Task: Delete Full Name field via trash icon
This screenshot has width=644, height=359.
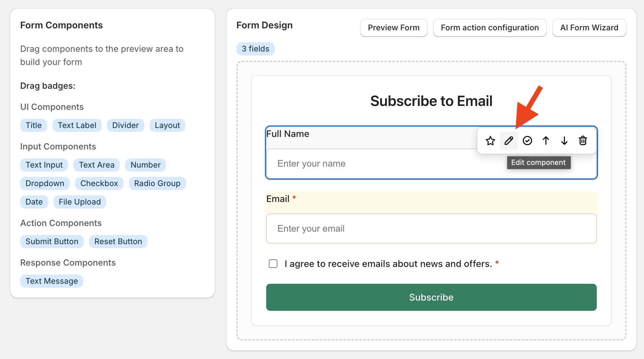Action: (583, 141)
